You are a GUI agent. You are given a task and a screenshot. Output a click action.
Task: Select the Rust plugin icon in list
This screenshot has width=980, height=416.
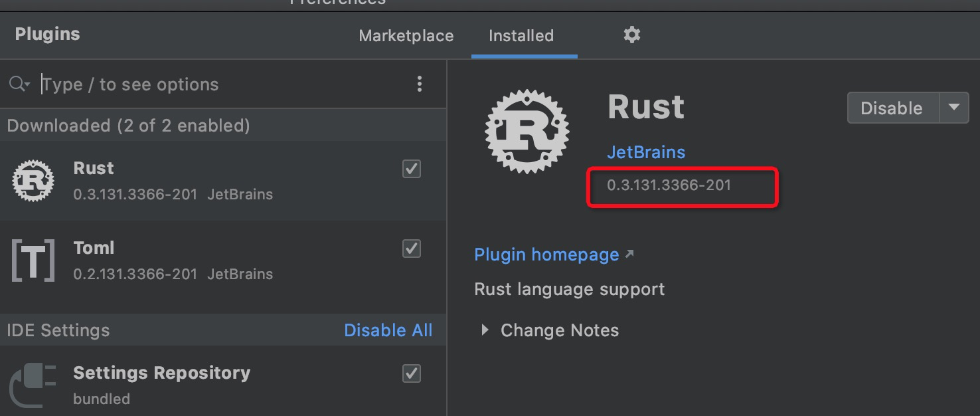33,181
